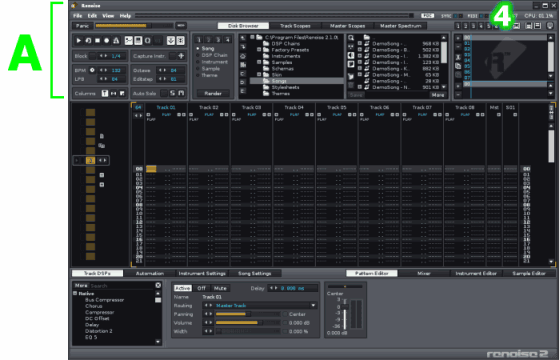
Task: Click the Auto Solo S icon
Action: (172, 93)
